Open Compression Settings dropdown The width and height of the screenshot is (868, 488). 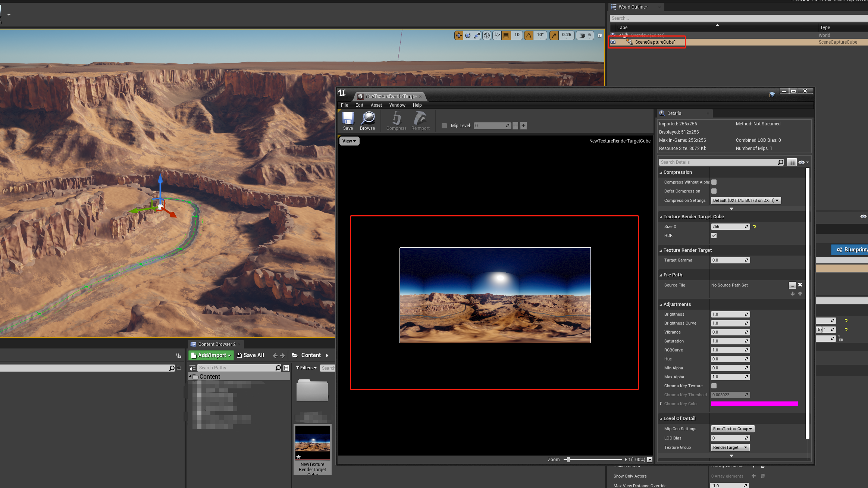(x=746, y=200)
